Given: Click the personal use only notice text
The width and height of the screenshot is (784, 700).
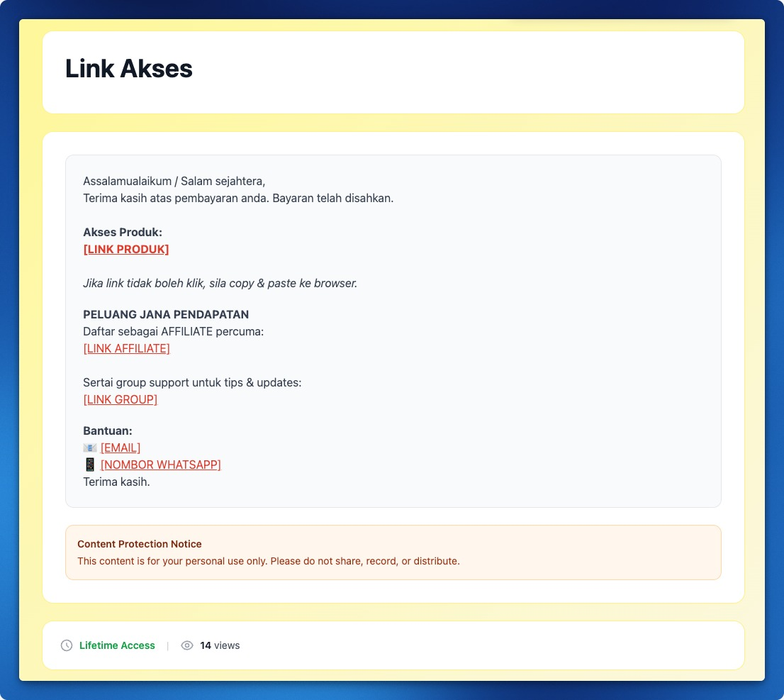Looking at the screenshot, I should tap(269, 561).
